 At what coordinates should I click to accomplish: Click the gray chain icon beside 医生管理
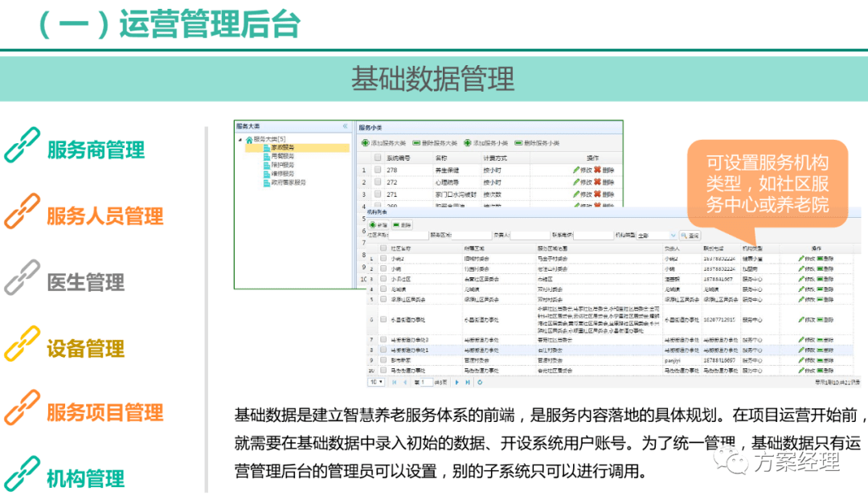tap(22, 278)
